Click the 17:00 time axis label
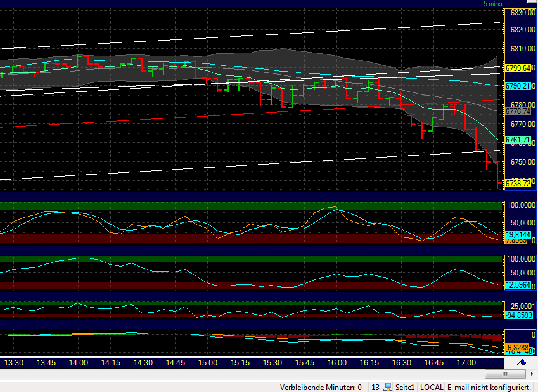The image size is (538, 392). pyautogui.click(x=466, y=363)
